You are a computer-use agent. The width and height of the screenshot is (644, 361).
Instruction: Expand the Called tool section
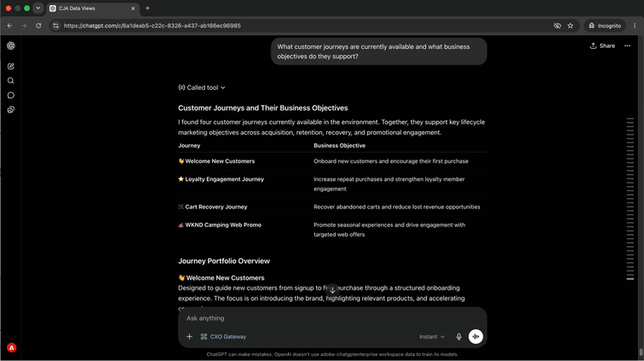click(x=202, y=87)
